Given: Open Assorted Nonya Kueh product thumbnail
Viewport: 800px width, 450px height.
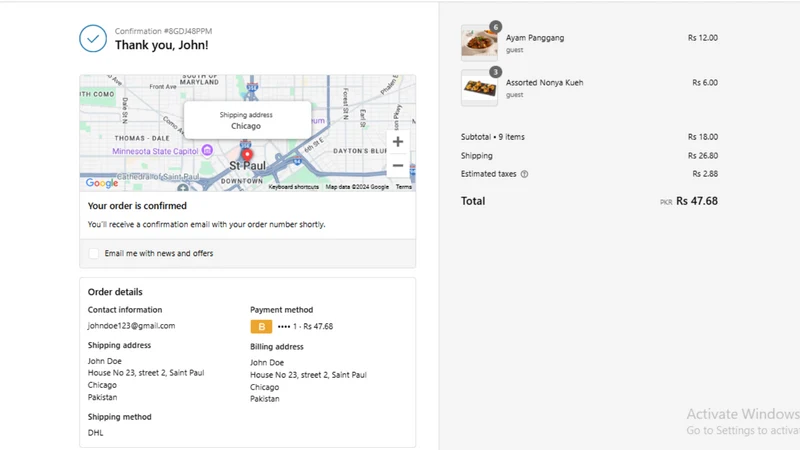Looking at the screenshot, I should point(479,88).
